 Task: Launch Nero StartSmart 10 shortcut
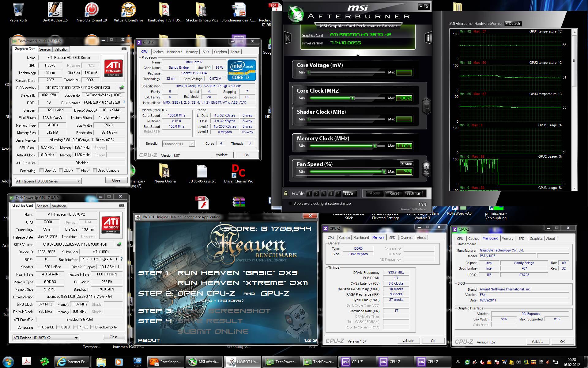(x=92, y=12)
